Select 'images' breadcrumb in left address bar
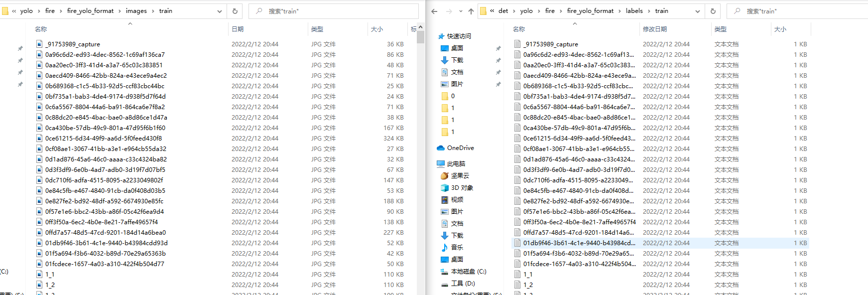This screenshot has width=868, height=295. [x=136, y=11]
